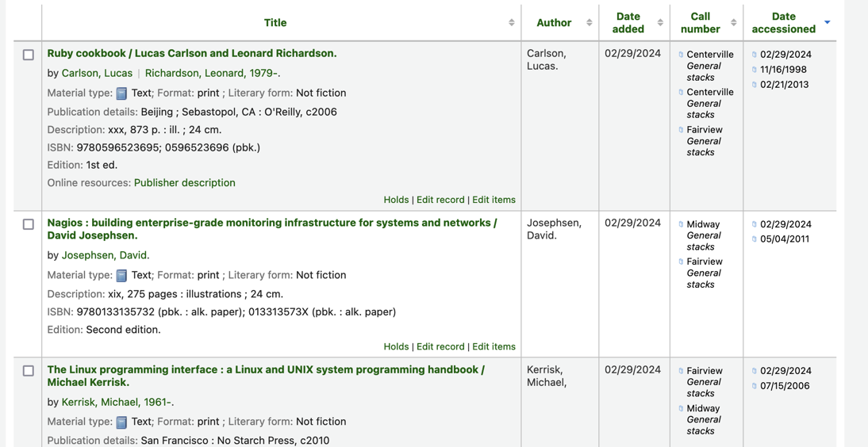
Task: Click the book icon in the Linux programming interface record
Action: tap(121, 422)
